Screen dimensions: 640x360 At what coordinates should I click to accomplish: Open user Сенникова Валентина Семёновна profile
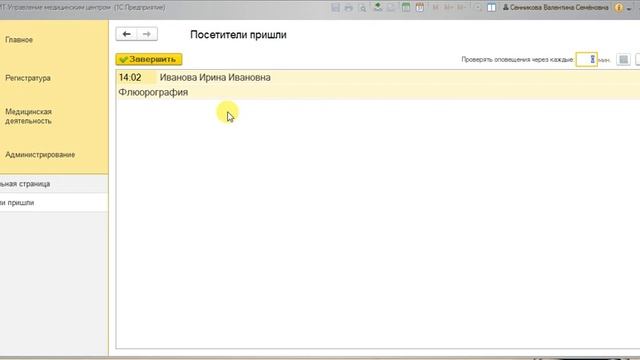[x=556, y=7]
